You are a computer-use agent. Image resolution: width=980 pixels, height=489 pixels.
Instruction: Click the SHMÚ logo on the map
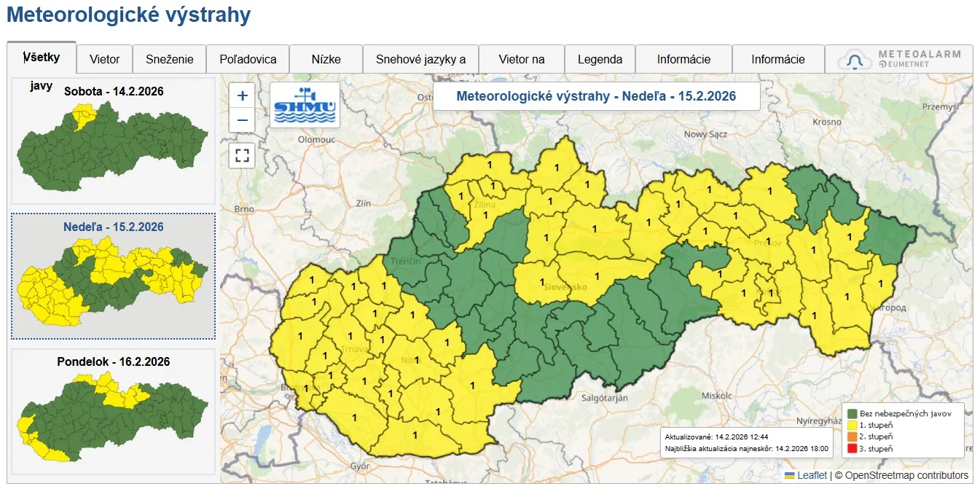(x=305, y=105)
